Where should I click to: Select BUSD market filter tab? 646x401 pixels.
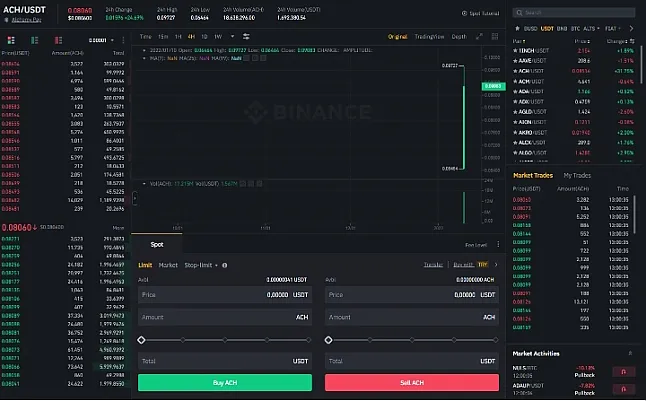pyautogui.click(x=530, y=28)
